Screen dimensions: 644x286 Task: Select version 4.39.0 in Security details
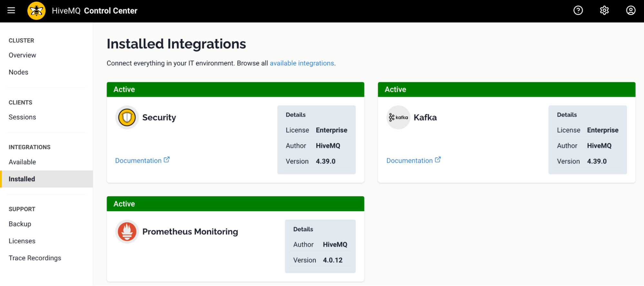pyautogui.click(x=326, y=161)
